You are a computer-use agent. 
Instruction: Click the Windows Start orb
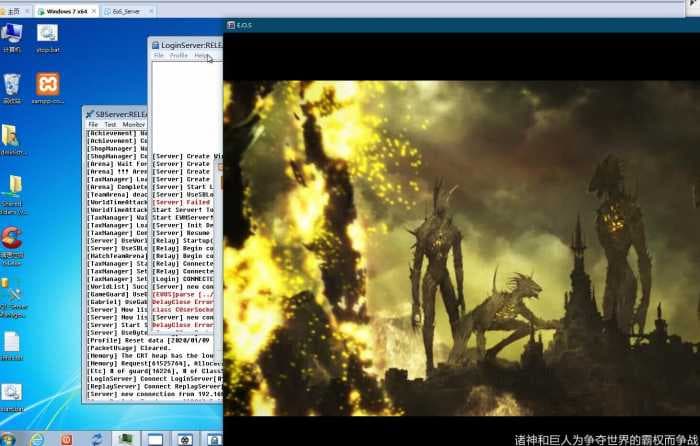pos(7,439)
